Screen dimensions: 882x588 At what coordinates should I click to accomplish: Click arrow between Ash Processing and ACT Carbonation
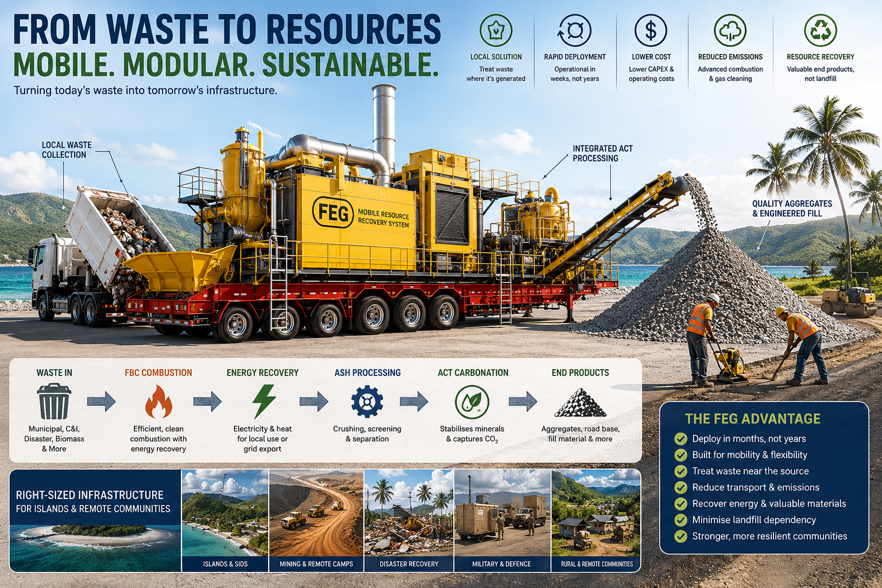414,401
